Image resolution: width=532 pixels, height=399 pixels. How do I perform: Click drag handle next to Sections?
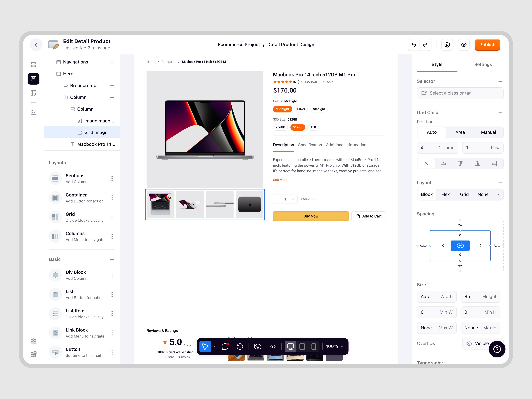click(112, 178)
